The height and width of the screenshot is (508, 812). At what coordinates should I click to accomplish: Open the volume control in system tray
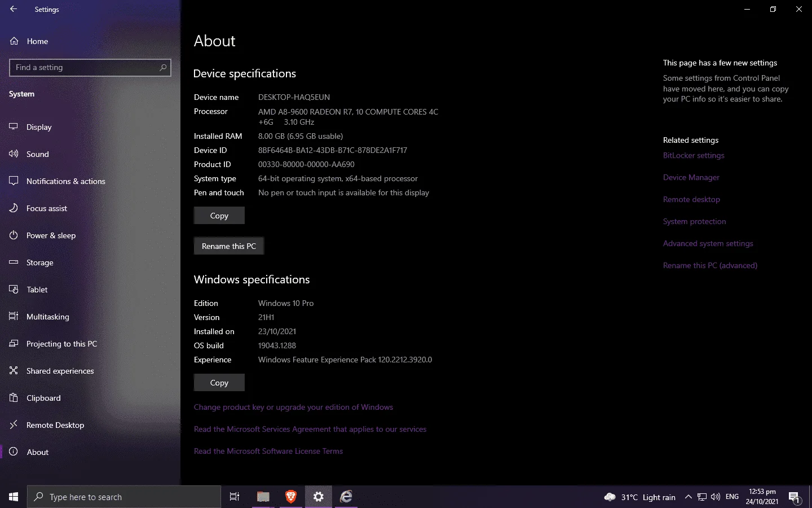[716, 497]
